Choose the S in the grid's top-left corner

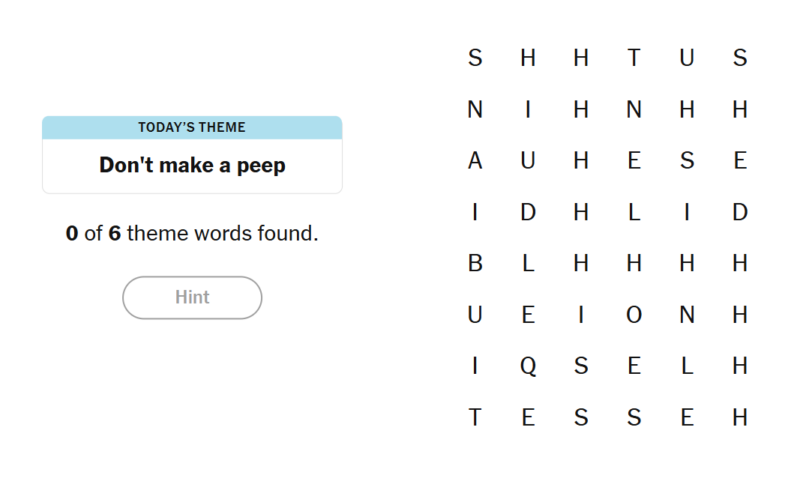coord(475,58)
